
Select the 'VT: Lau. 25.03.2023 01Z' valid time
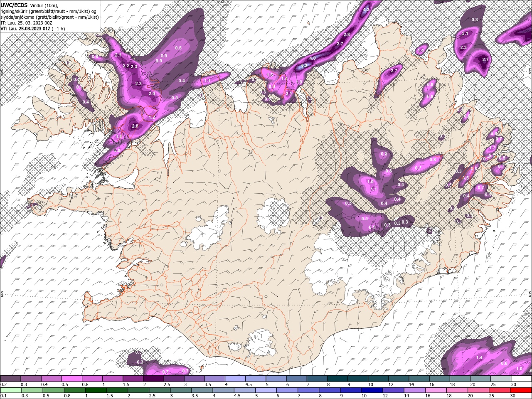coord(25,29)
